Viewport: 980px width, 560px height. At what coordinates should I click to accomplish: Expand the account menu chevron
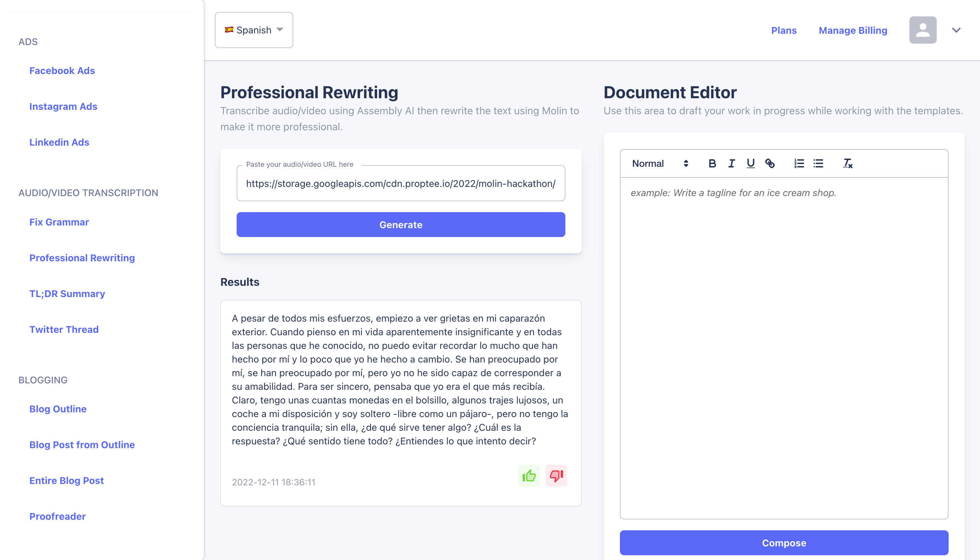click(956, 30)
